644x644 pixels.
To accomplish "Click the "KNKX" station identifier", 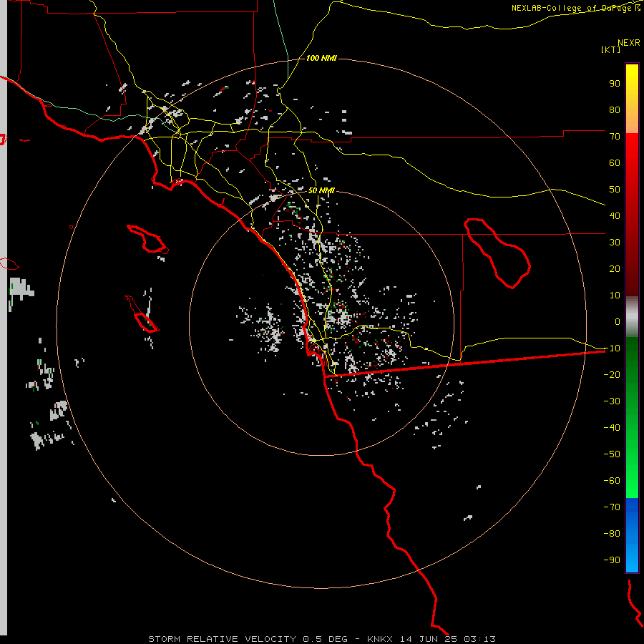I will click(x=380, y=639).
